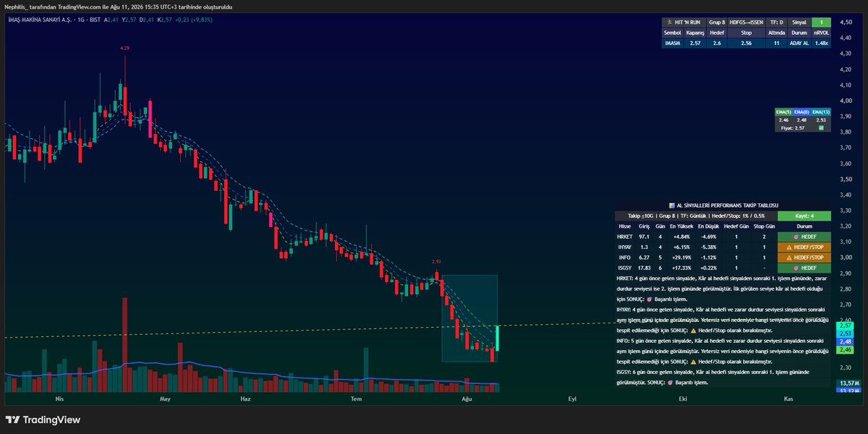Click the 3,00 level on price axis

tap(845, 257)
